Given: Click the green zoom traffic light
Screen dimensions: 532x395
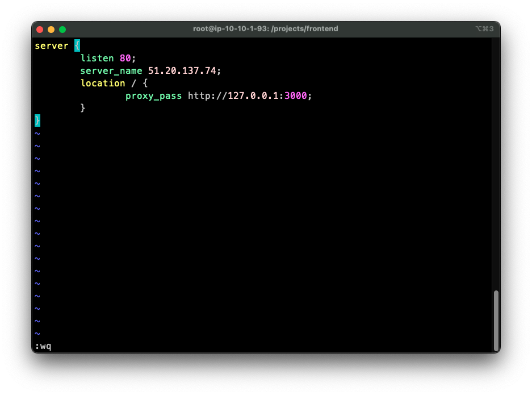Looking at the screenshot, I should 62,28.
